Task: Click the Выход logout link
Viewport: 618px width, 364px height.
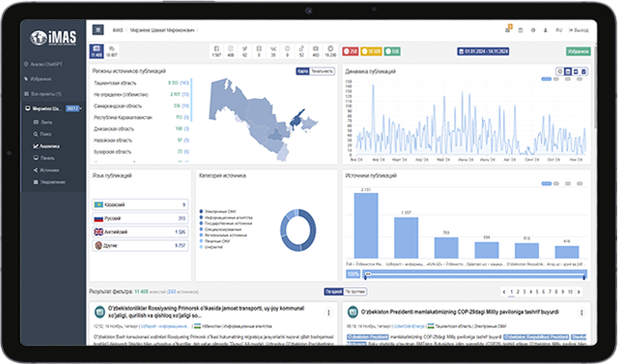Action: point(579,30)
